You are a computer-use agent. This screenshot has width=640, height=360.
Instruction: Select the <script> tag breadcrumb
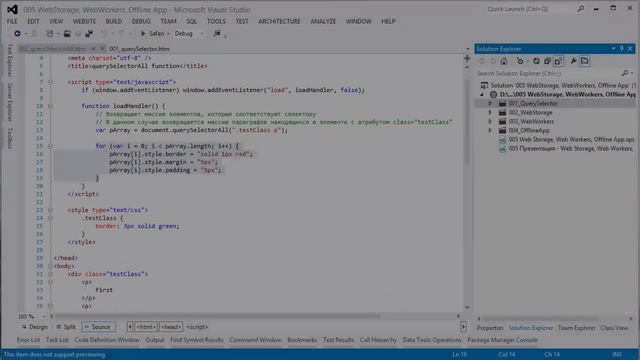[197, 327]
